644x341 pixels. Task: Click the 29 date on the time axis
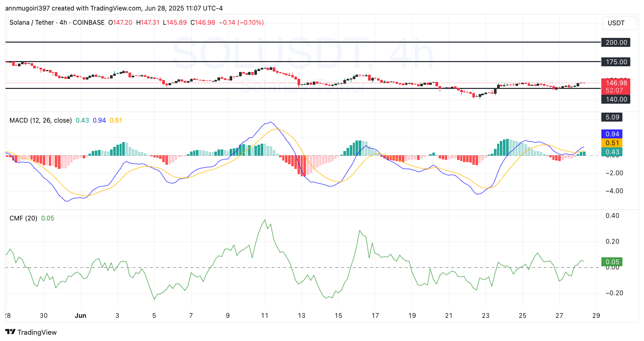596,316
